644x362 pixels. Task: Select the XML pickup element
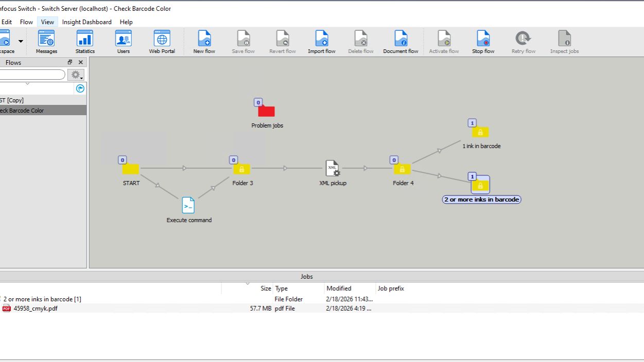tap(333, 168)
